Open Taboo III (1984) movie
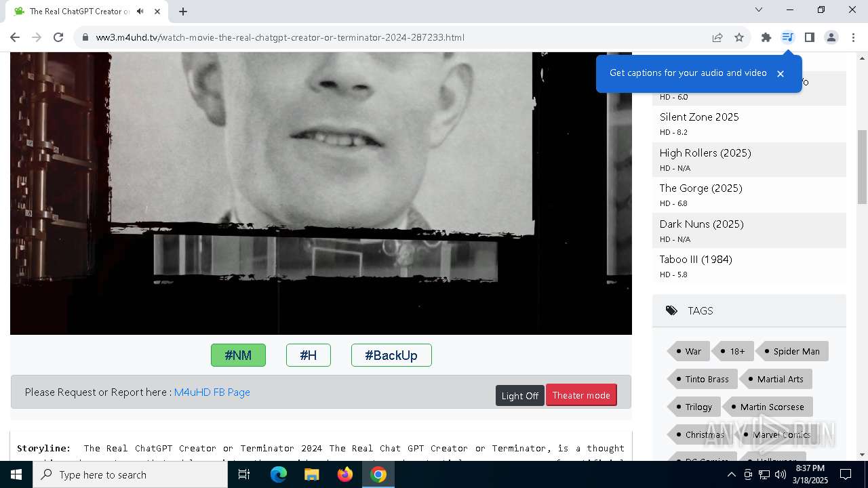Screen dimensions: 868x488 click(x=696, y=259)
